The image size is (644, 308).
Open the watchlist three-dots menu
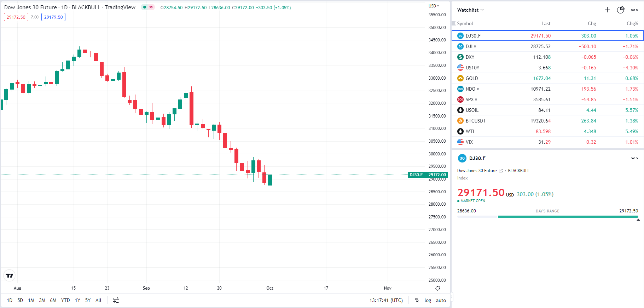(634, 10)
